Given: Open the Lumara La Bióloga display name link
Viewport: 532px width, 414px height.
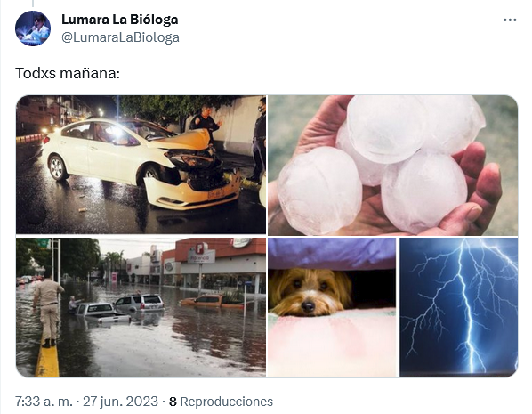Looking at the screenshot, I should [120, 20].
